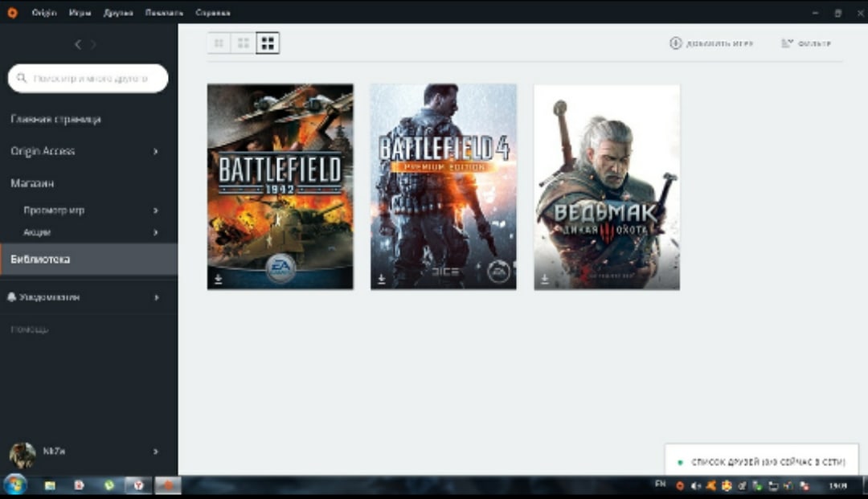Expand the Origin Access submenu arrow
This screenshot has width=868, height=499.
point(156,151)
